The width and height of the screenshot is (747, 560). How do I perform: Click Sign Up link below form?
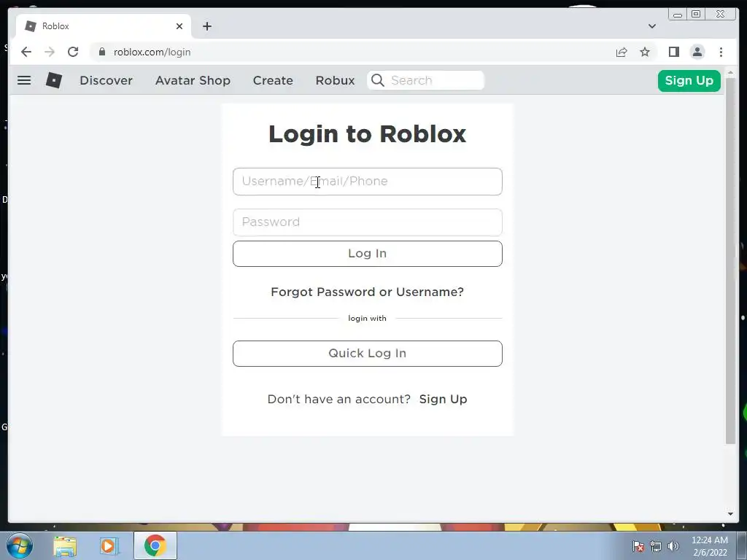pyautogui.click(x=443, y=399)
